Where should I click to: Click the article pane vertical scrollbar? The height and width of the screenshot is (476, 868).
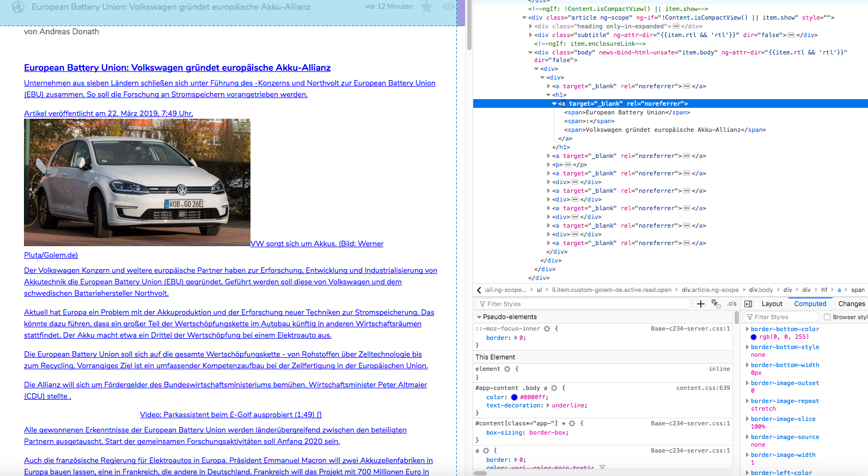coord(469,25)
